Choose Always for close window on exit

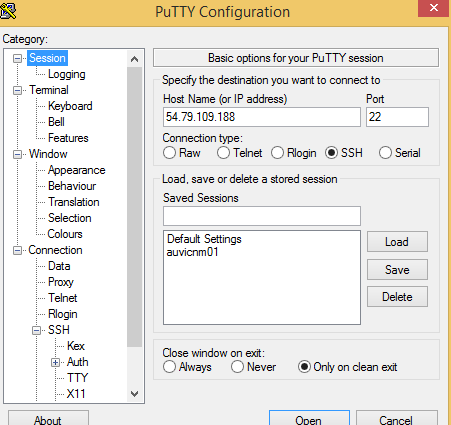[x=169, y=367]
